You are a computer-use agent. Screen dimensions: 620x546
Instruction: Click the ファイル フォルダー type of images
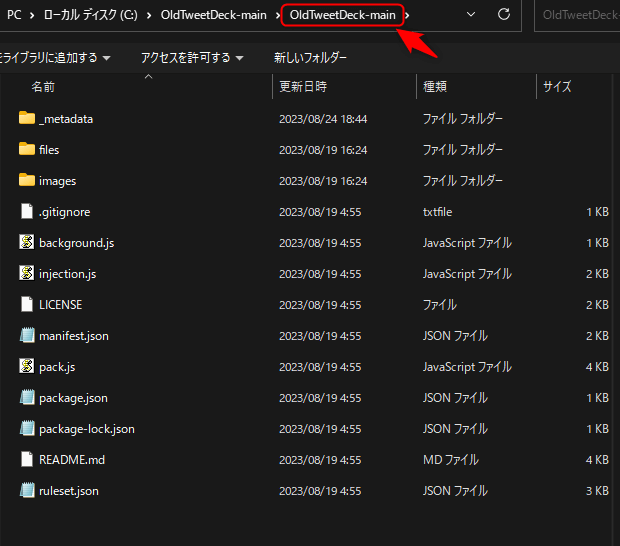[463, 181]
